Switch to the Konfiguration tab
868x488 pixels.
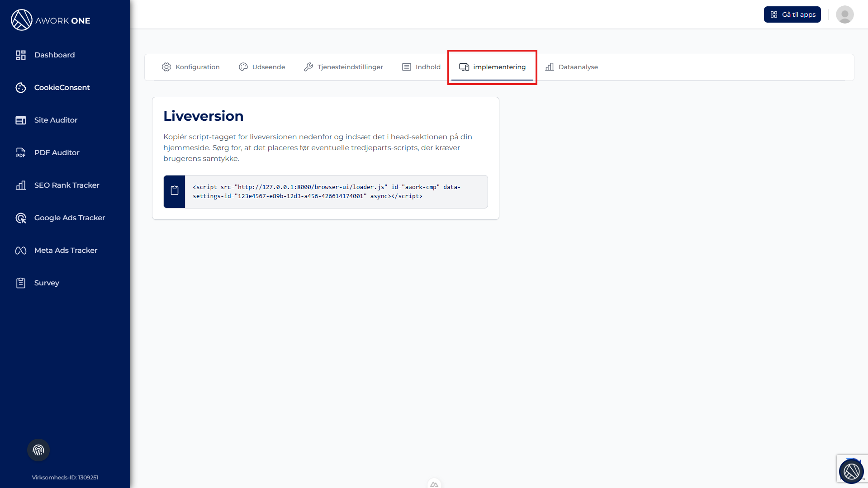(x=191, y=67)
